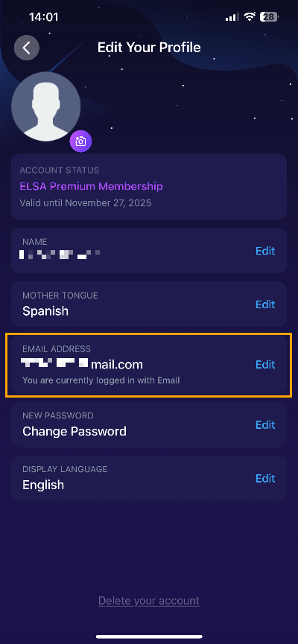Edit the Name field

[265, 251]
